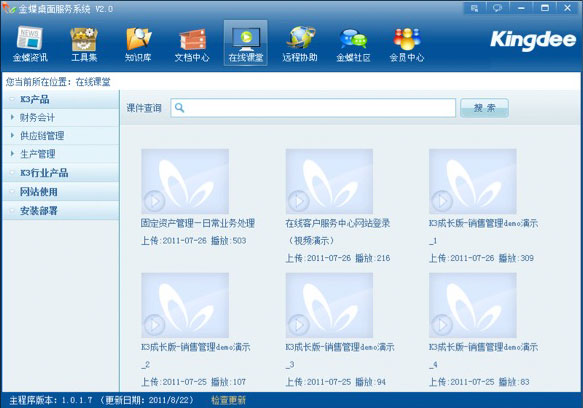Maximize the 金蝶桌面服务系统 window
The width and height of the screenshot is (583, 408).
545,8
